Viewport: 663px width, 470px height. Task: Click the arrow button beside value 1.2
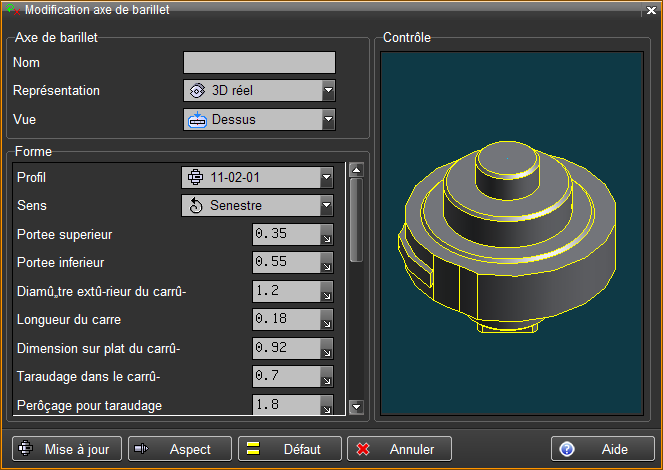tap(327, 292)
